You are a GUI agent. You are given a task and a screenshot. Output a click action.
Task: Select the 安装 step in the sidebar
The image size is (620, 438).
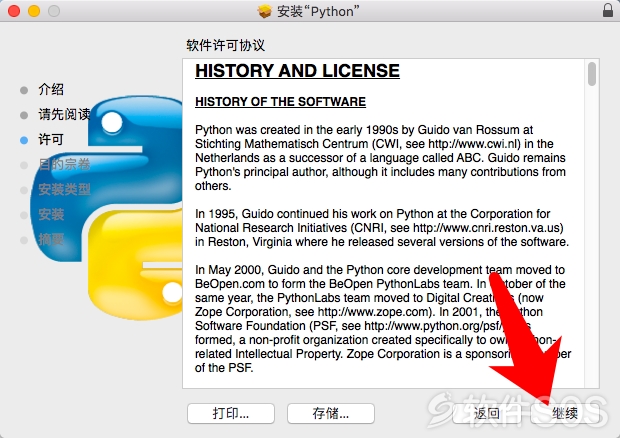(51, 215)
